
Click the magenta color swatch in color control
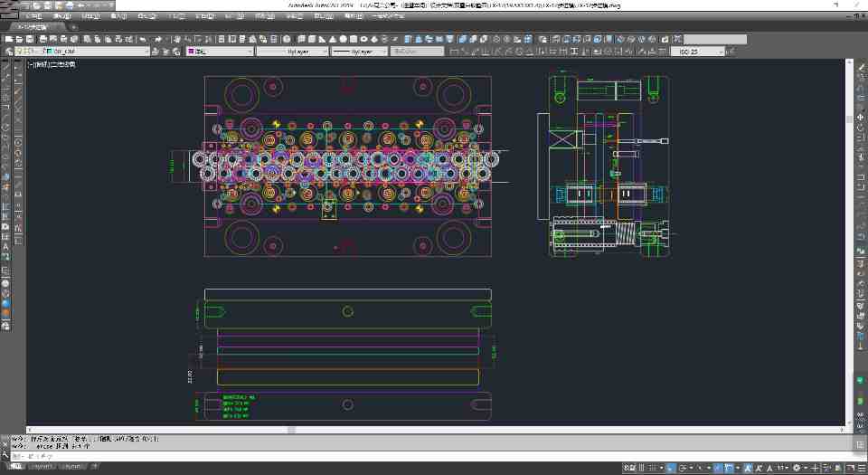pos(191,52)
